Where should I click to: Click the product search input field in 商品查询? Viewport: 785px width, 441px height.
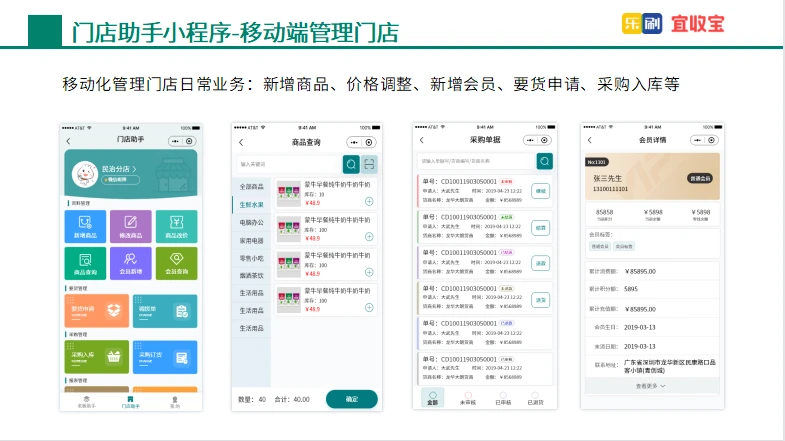click(x=288, y=164)
